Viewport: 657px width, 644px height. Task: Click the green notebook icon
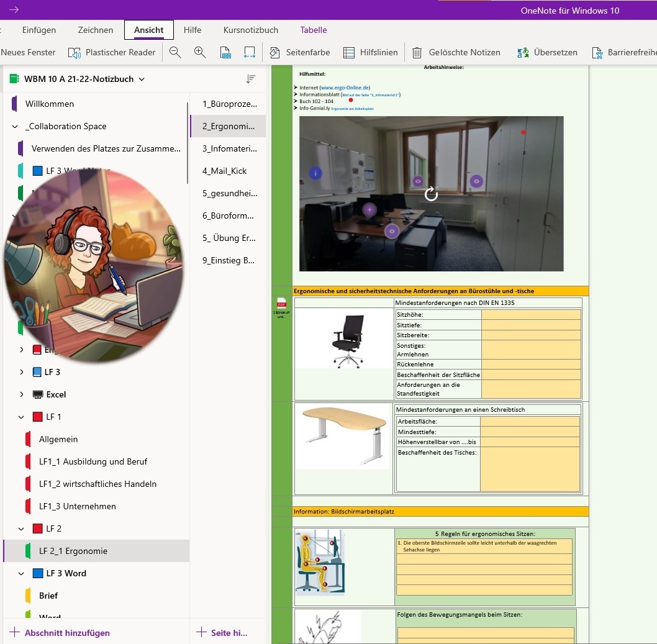pos(14,79)
